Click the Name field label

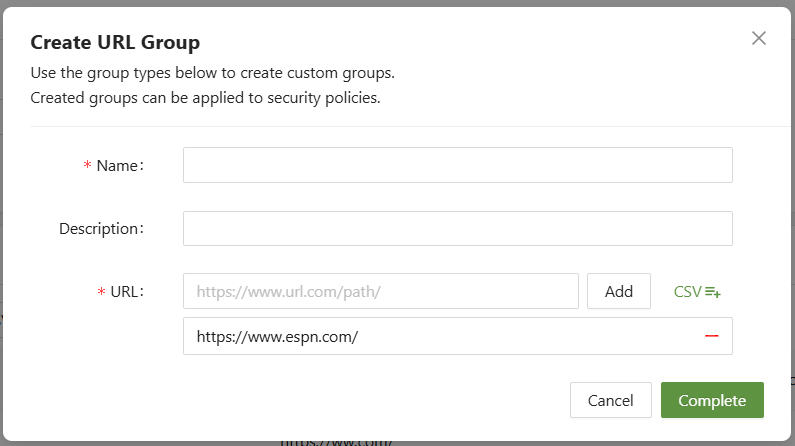(120, 166)
